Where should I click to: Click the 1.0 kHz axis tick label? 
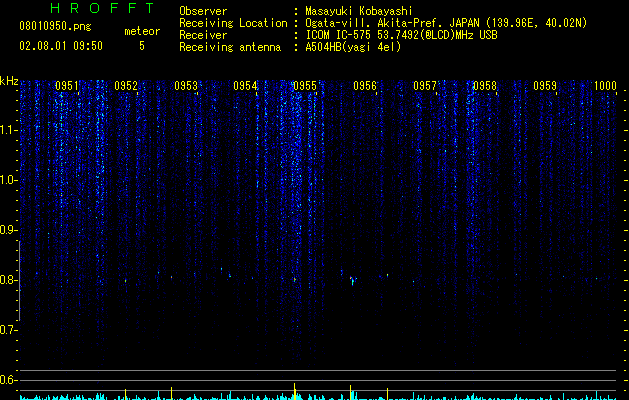[9, 180]
